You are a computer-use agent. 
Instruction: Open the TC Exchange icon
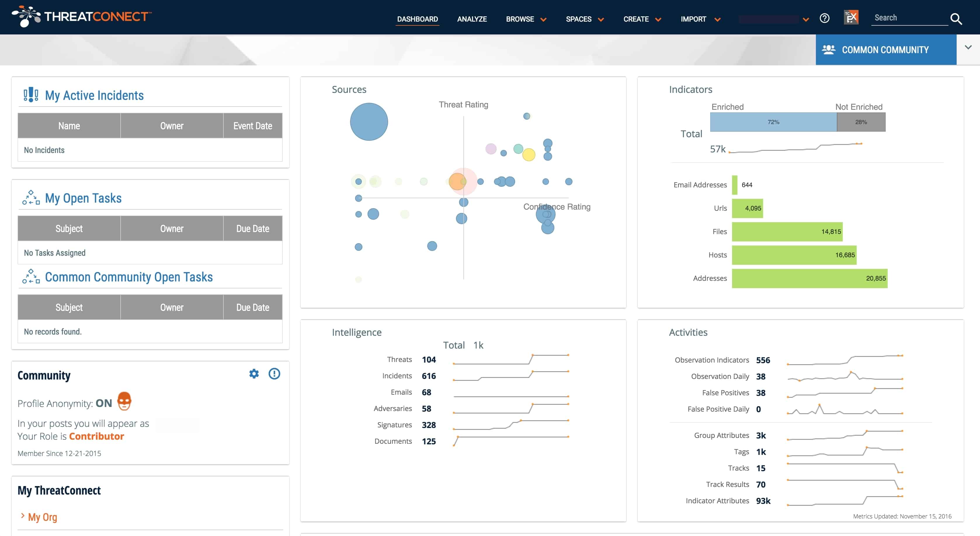click(x=851, y=18)
